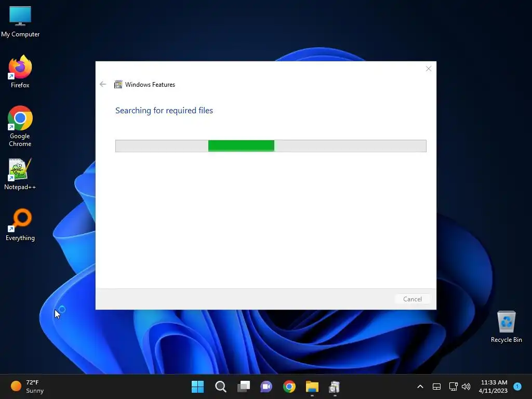Launch Everything search shortcut
Image resolution: width=532 pixels, height=399 pixels.
tap(20, 224)
